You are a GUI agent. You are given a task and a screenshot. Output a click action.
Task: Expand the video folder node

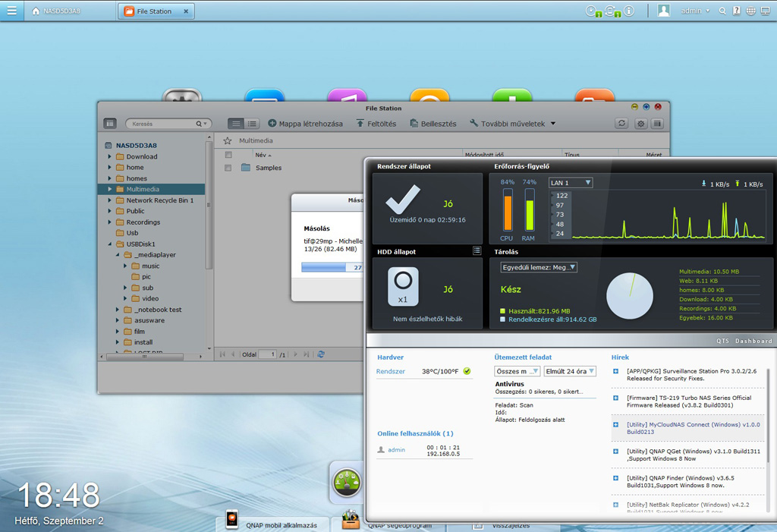tap(125, 298)
